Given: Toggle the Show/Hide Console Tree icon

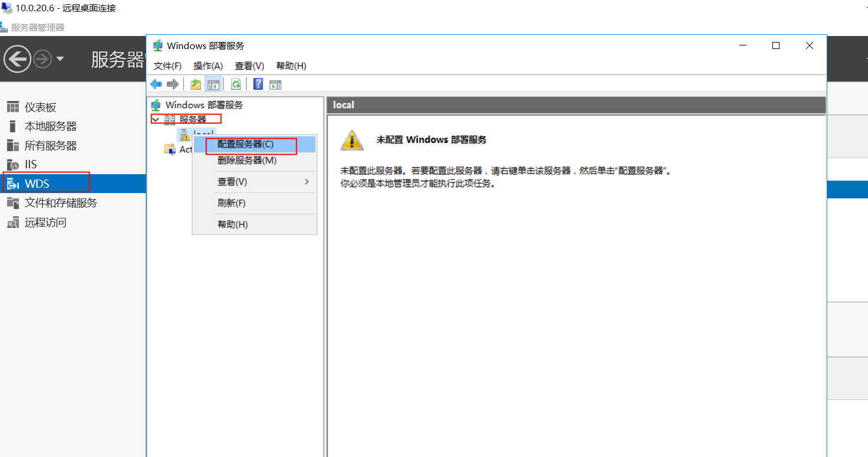Looking at the screenshot, I should click(x=212, y=84).
